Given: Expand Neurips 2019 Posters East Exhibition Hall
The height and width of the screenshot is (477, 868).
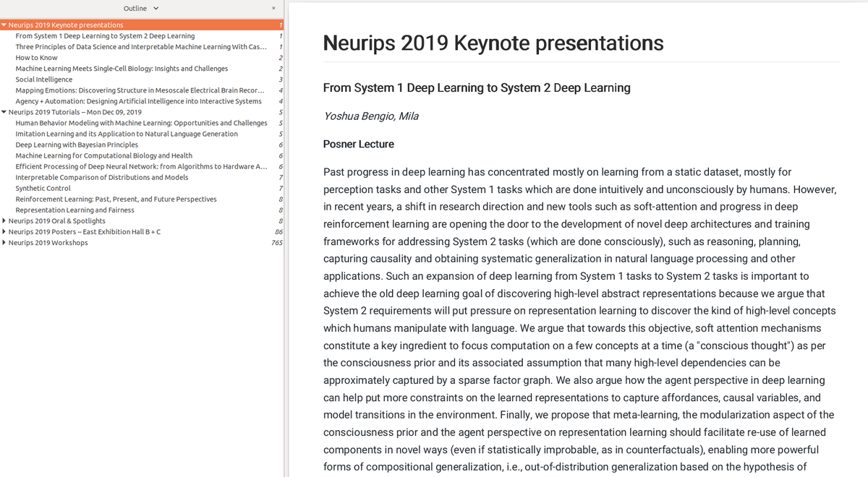Looking at the screenshot, I should [4, 231].
